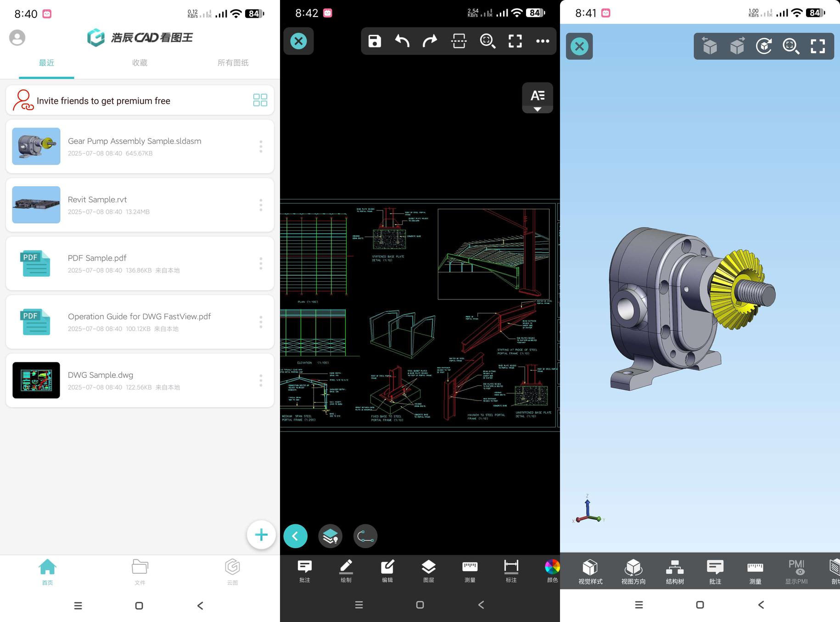
Task: Open the 测量 measure tool in DWG editor
Action: (470, 571)
